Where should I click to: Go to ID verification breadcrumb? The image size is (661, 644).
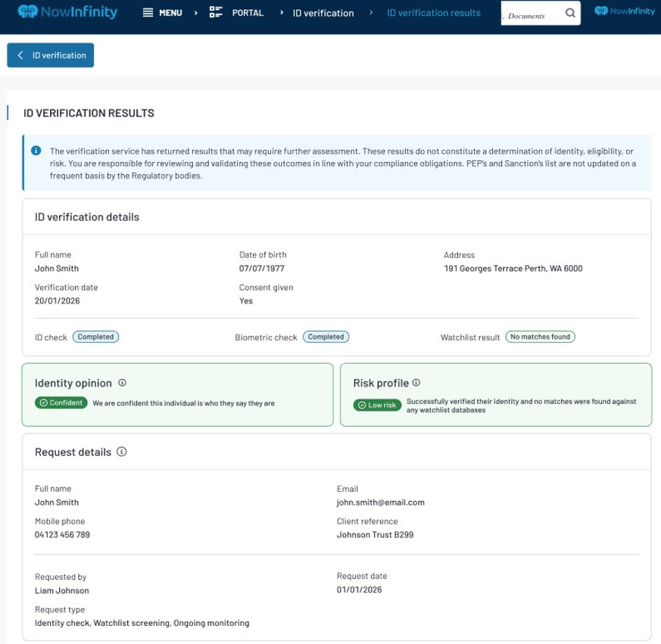(323, 13)
